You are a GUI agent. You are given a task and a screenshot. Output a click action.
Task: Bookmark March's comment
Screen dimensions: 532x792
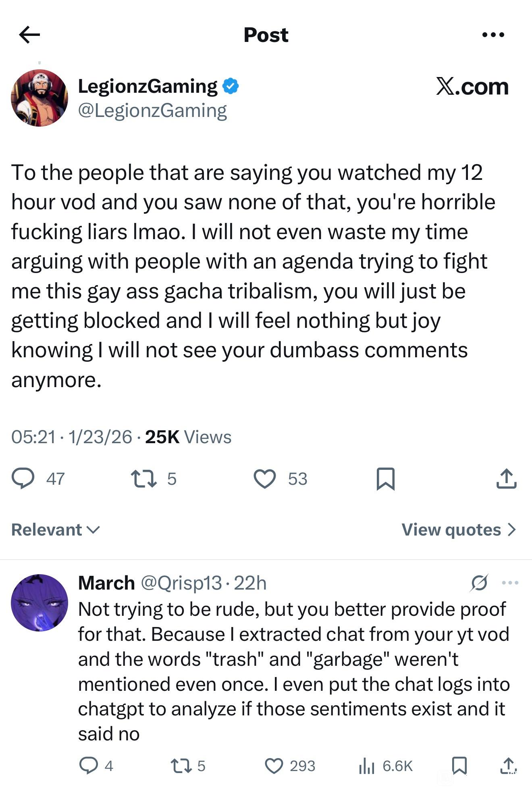(x=459, y=765)
